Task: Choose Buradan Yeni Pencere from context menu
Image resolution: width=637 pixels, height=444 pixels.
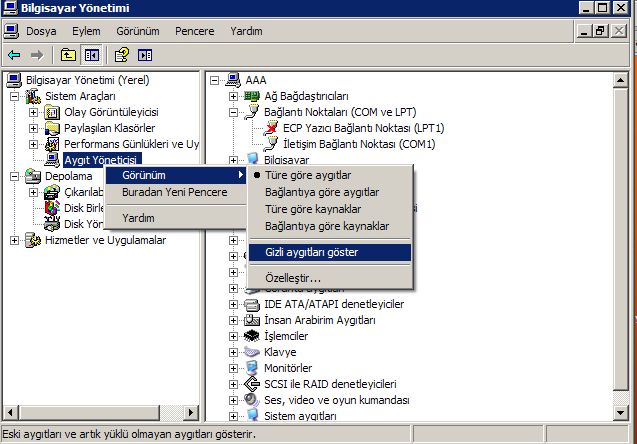Action: point(176,192)
